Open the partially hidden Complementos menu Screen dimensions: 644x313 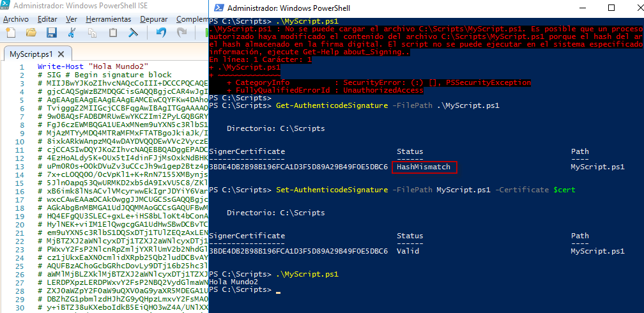[192, 19]
